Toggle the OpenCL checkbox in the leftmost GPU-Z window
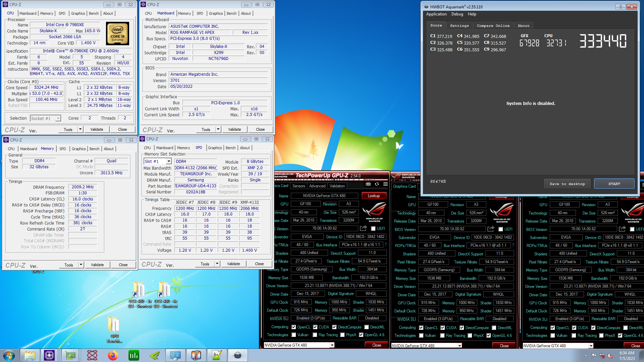Screen dimensions: 644x362 click(294, 327)
